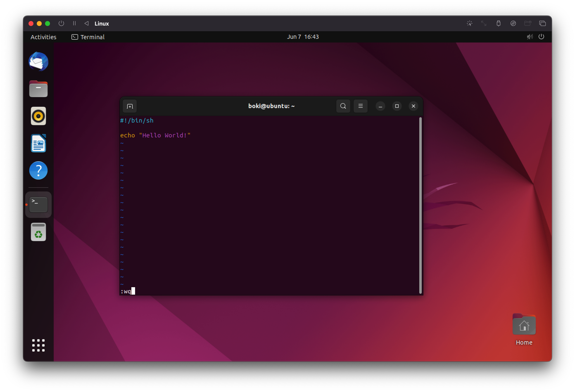The image size is (575, 392).
Task: Launch LibreOffice Writer from dock
Action: pos(38,143)
